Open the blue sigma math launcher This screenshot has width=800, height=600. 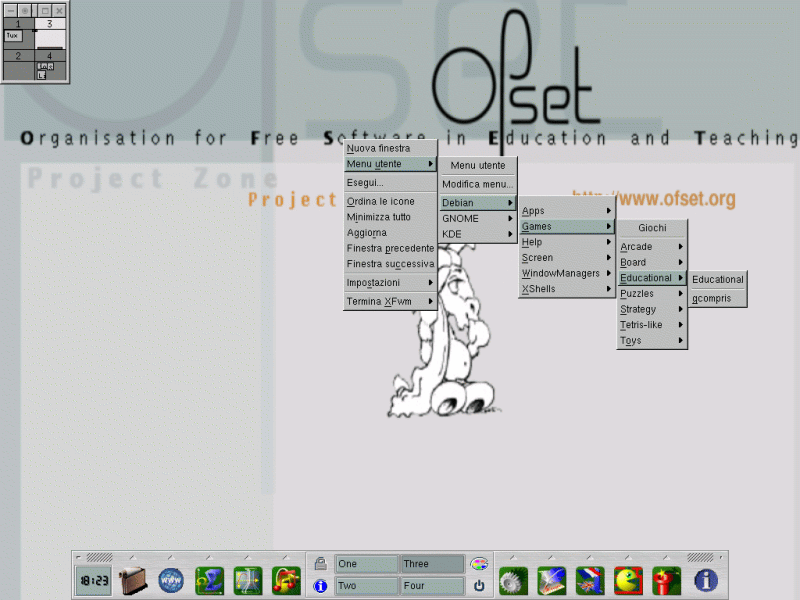[x=209, y=581]
